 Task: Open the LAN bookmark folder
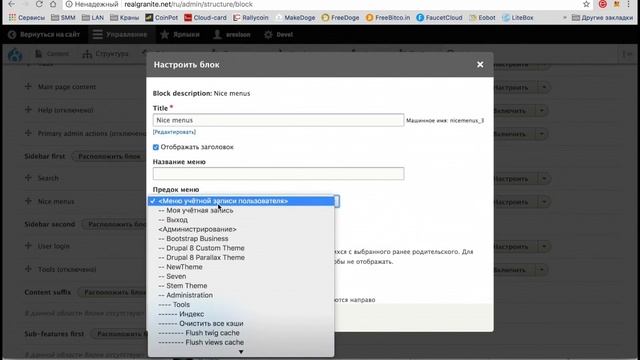93,18
